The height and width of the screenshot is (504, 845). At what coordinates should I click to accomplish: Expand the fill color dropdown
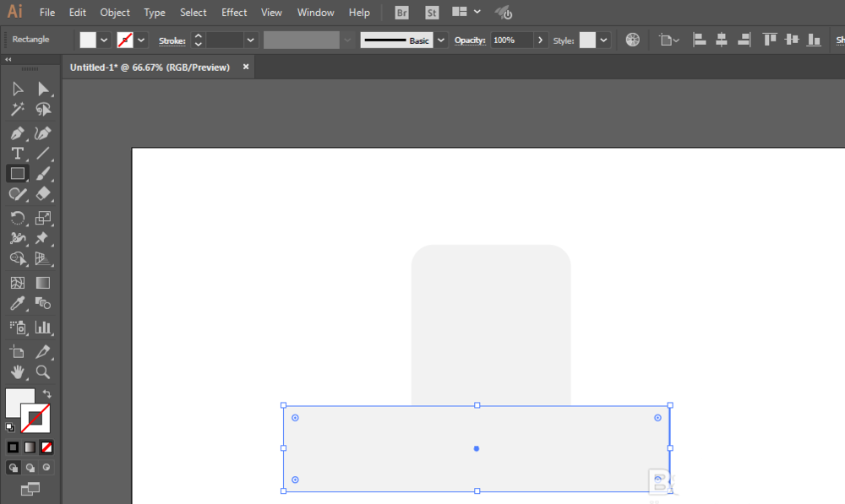(104, 41)
